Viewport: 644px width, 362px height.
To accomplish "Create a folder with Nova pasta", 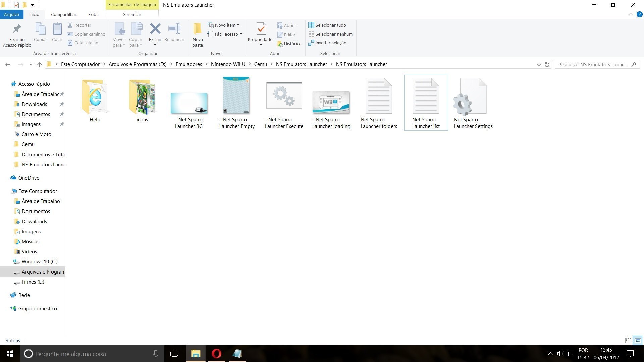I will (198, 35).
